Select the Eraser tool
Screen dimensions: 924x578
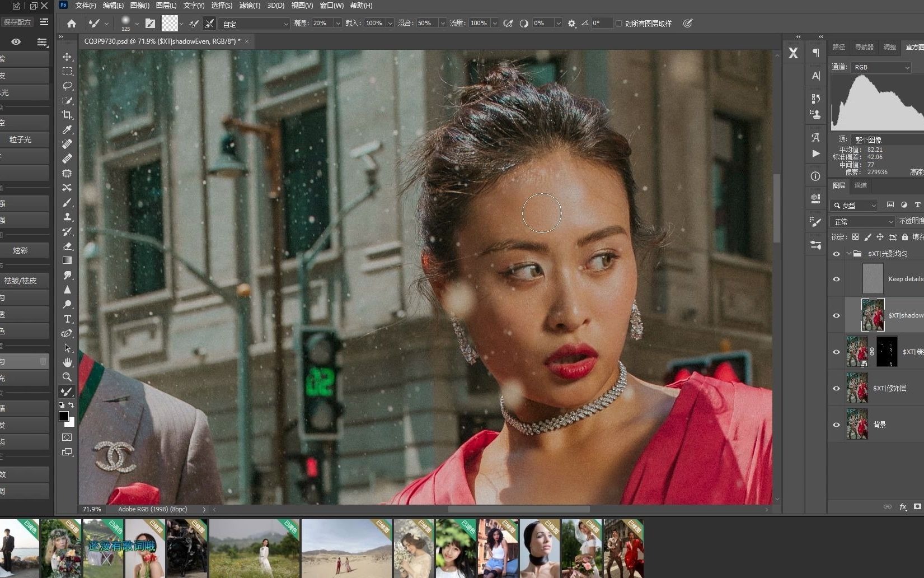click(x=67, y=246)
